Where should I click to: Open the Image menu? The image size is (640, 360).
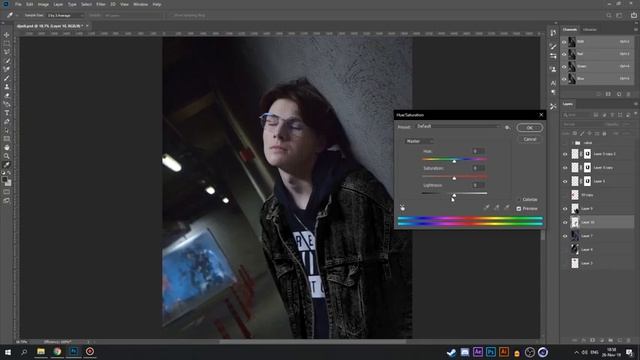click(x=43, y=4)
